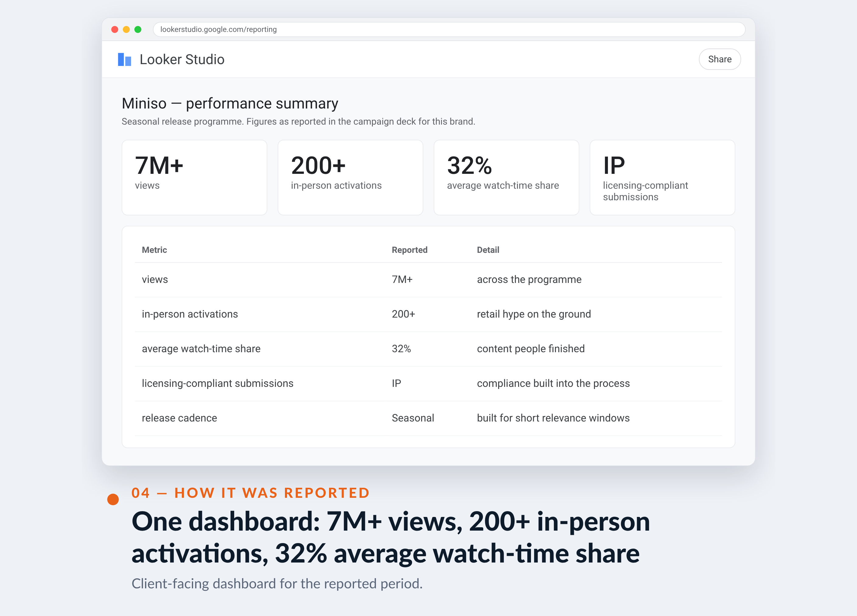Viewport: 857px width, 616px height.
Task: Click the '32%' reported value in table
Action: pos(401,349)
